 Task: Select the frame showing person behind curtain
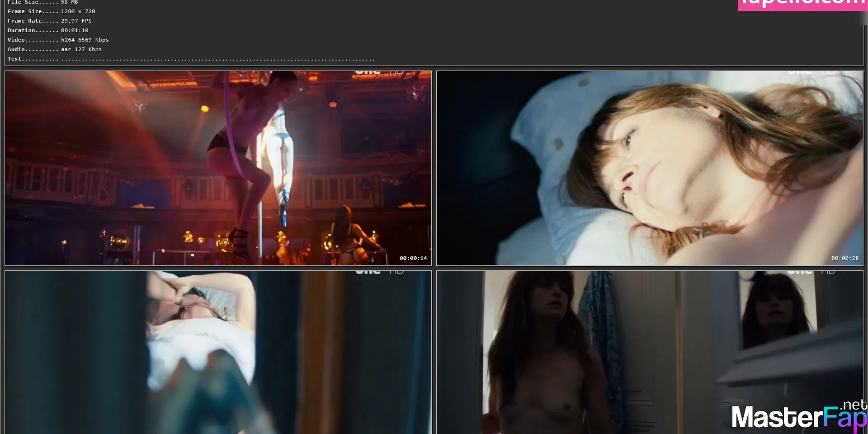218,352
